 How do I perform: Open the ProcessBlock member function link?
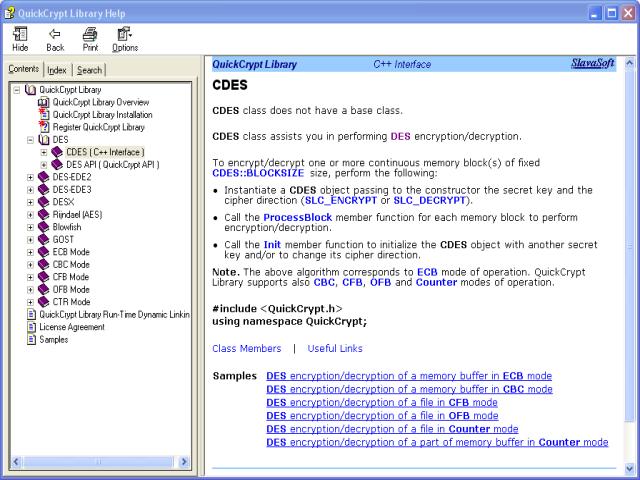(298, 218)
